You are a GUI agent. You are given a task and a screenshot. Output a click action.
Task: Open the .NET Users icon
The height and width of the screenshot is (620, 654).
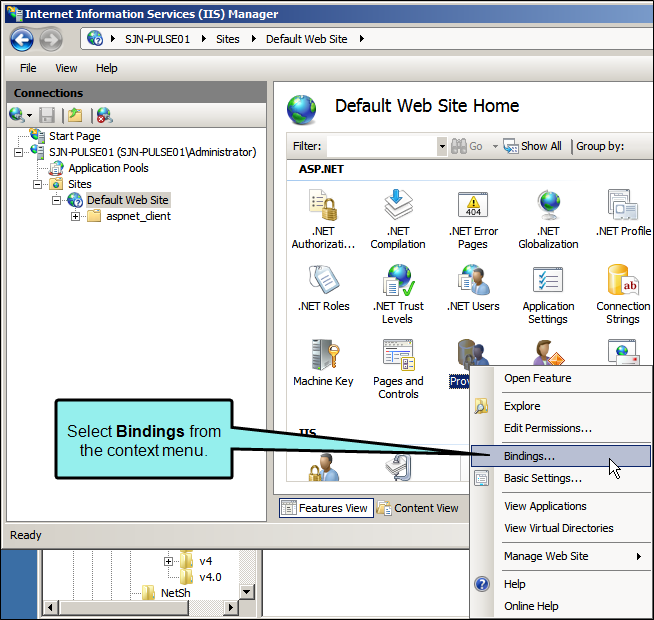(473, 280)
